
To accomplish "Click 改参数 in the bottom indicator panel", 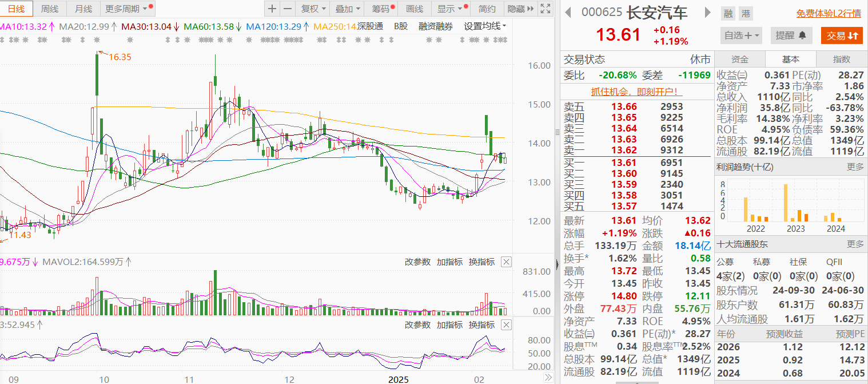I will click(x=417, y=324).
